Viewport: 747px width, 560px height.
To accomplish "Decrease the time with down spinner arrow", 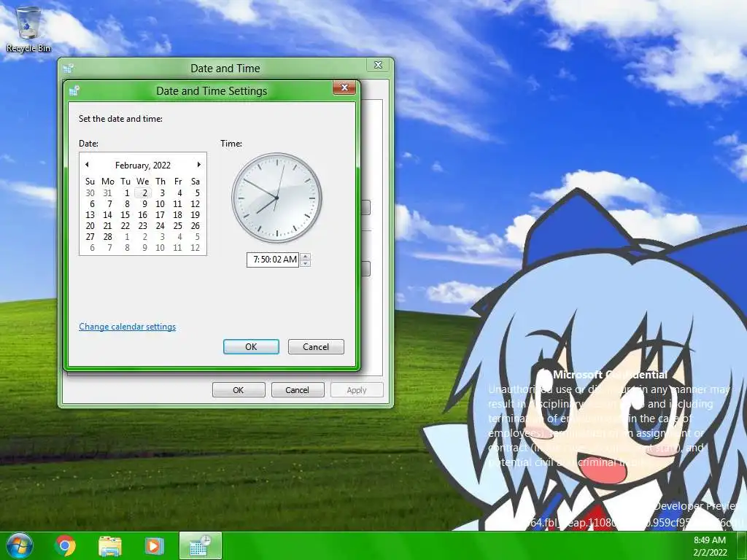I will point(306,263).
